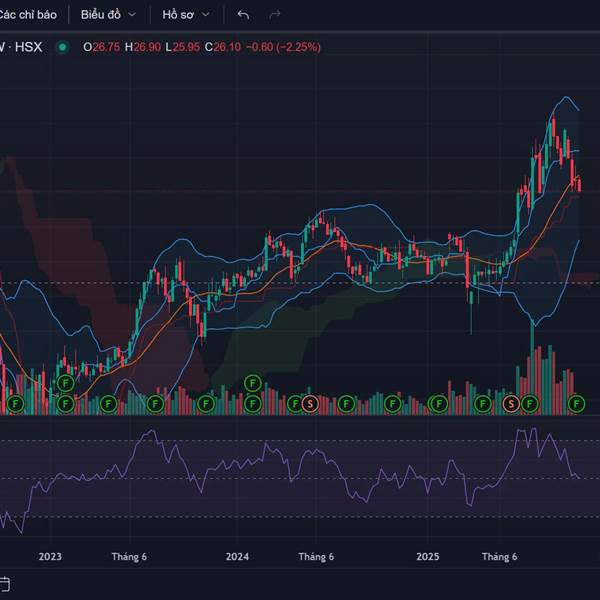Click the 2023 label on time axis
This screenshot has height=600, width=600.
click(x=50, y=557)
